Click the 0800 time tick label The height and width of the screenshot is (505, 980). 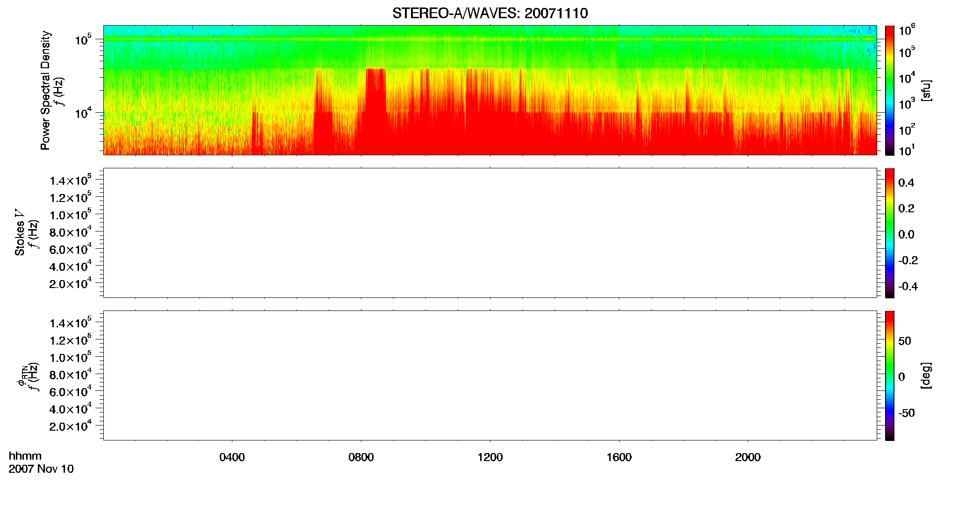point(361,457)
